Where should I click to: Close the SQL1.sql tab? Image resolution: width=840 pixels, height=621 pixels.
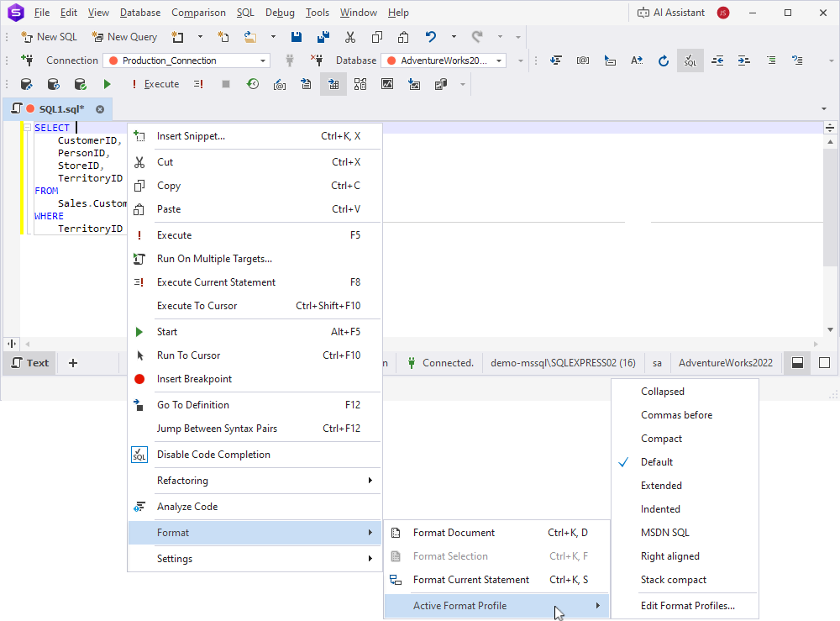(100, 109)
